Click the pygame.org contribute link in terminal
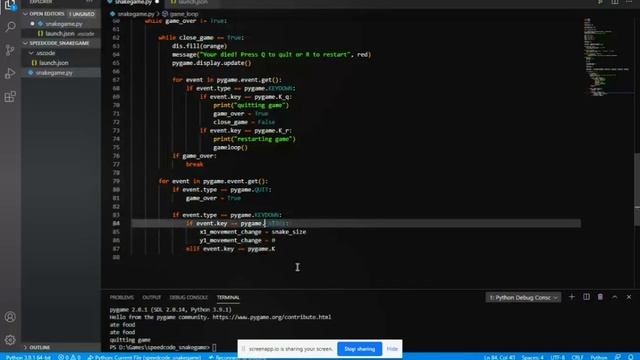This screenshot has height=360, width=640. 272,317
